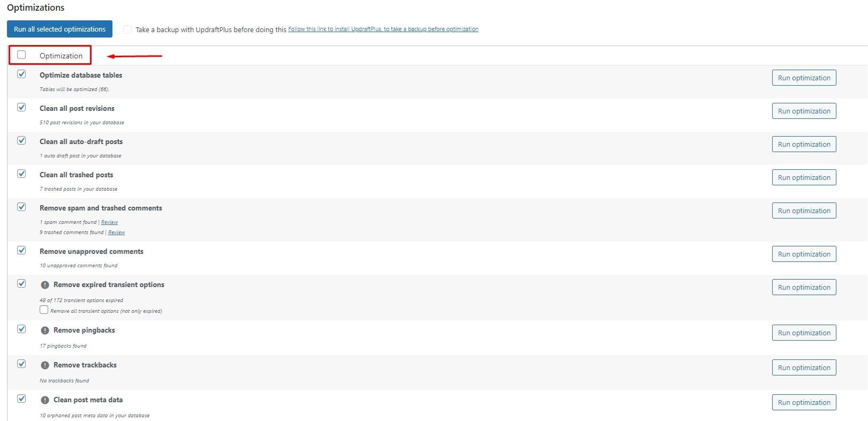Uncheck Clean post meta data checkbox

tap(21, 399)
